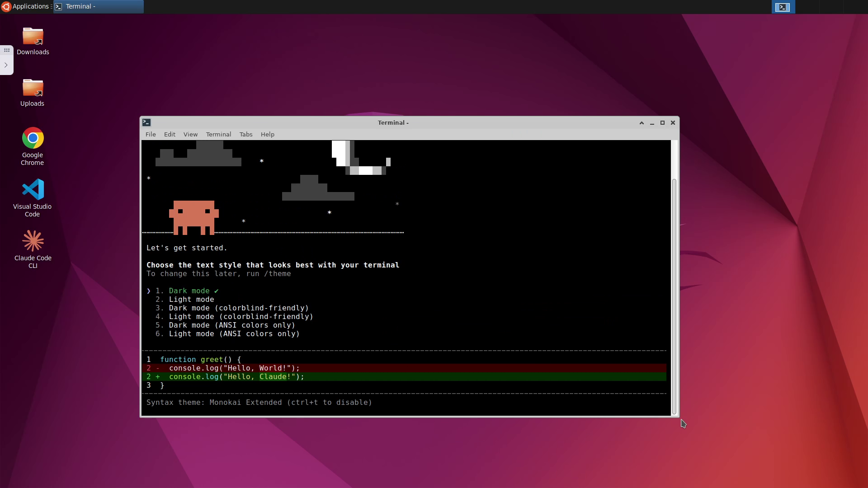The height and width of the screenshot is (488, 868).
Task: Choose the Light mode theme option
Action: click(x=191, y=300)
